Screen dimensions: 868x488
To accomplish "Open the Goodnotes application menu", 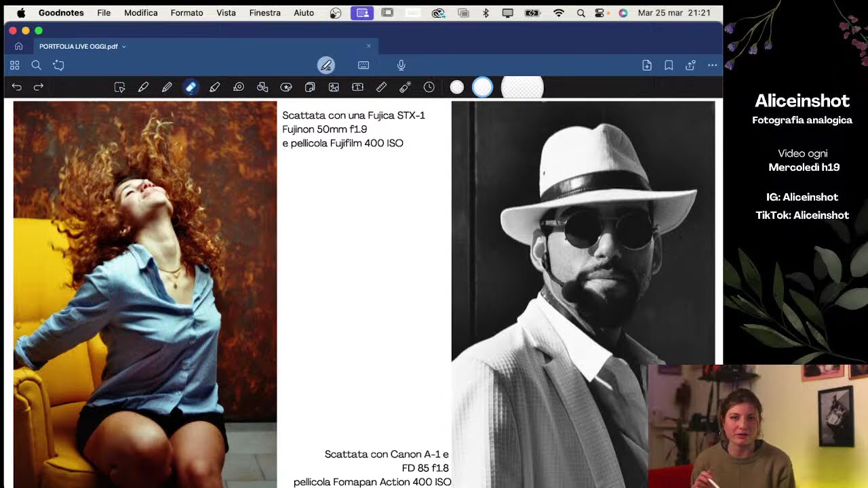I will click(61, 13).
